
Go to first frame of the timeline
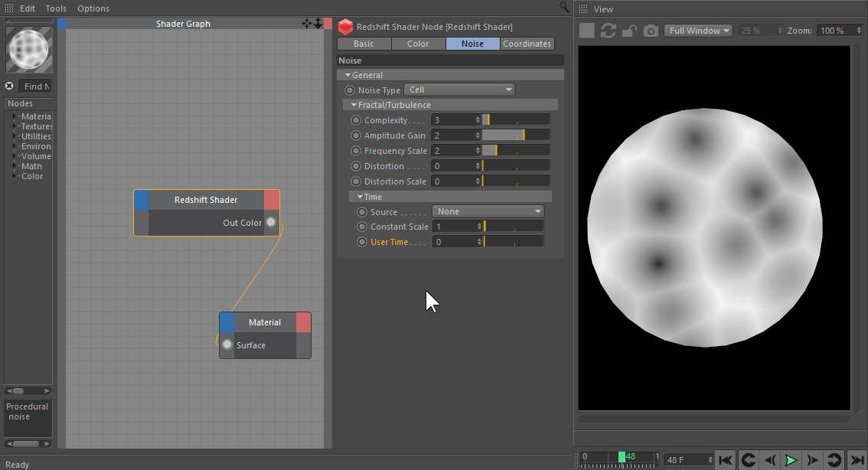[x=725, y=459]
